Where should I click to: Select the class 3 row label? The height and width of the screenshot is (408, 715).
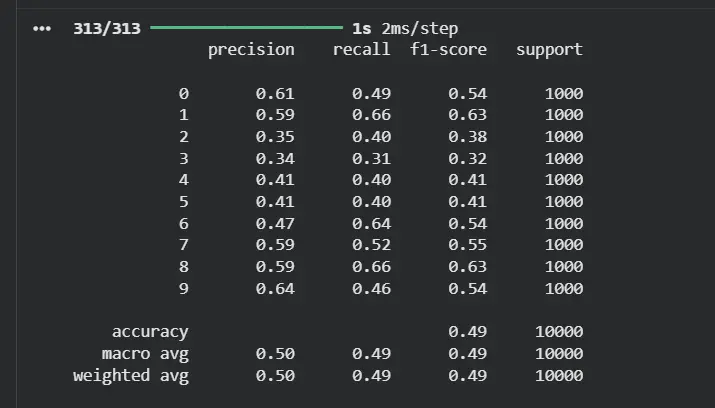(183, 159)
